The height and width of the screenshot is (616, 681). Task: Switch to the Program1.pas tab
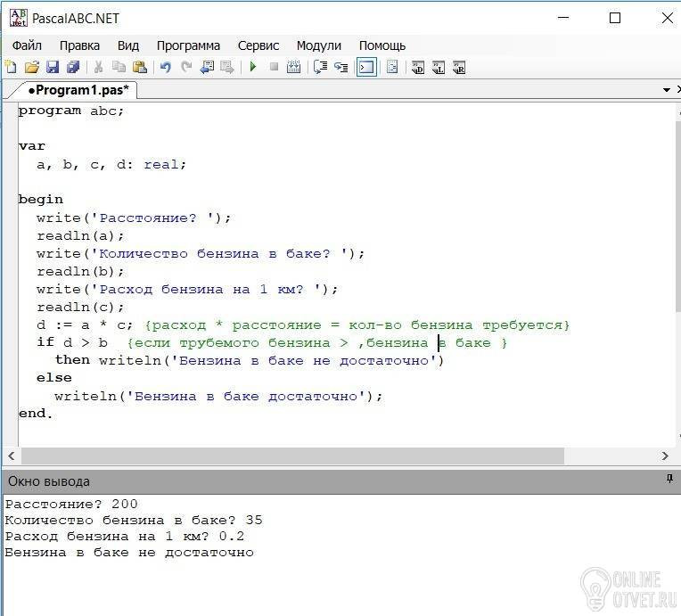tap(78, 90)
